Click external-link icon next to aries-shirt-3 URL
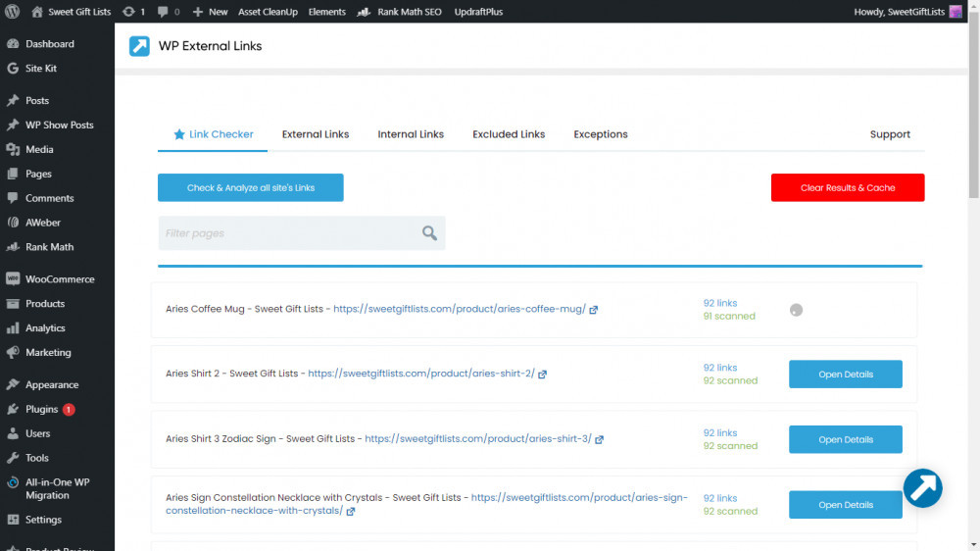 (x=599, y=439)
